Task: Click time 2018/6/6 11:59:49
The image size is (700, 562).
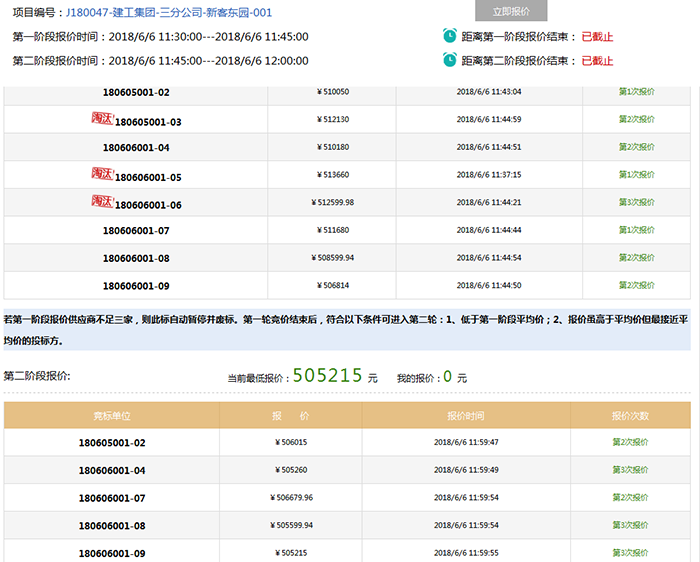Action: pos(466,470)
